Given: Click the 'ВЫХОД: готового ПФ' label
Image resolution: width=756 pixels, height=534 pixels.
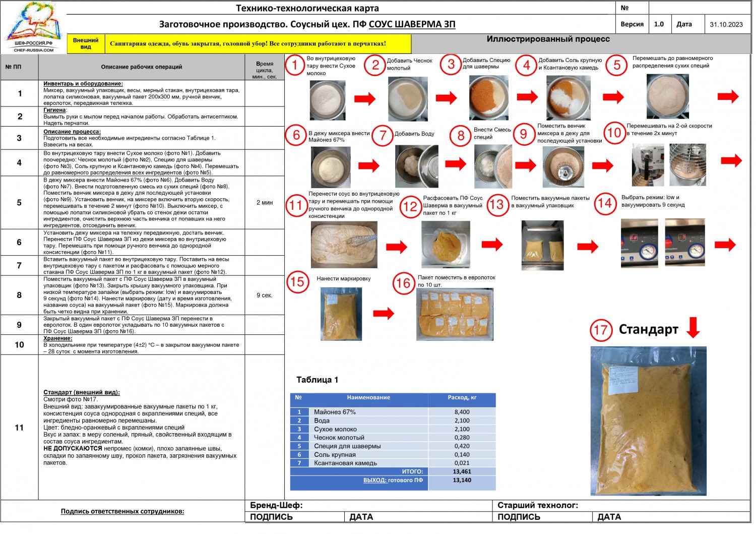Looking at the screenshot, I should pos(393,481).
